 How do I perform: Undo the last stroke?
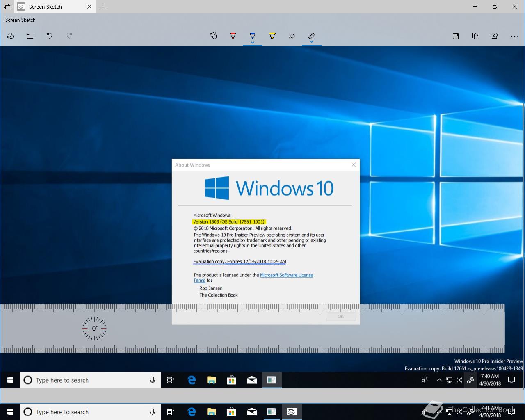(50, 36)
